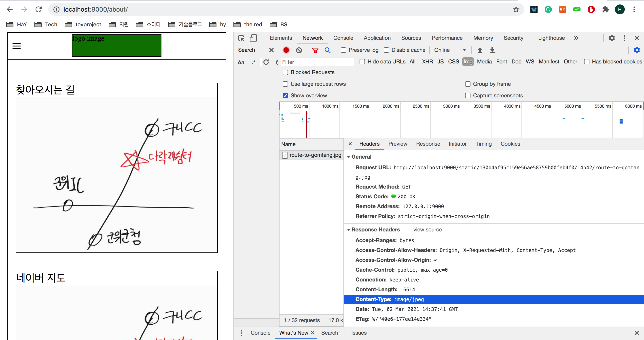Open DevTools settings gear icon
The image size is (644, 340).
(x=612, y=38)
